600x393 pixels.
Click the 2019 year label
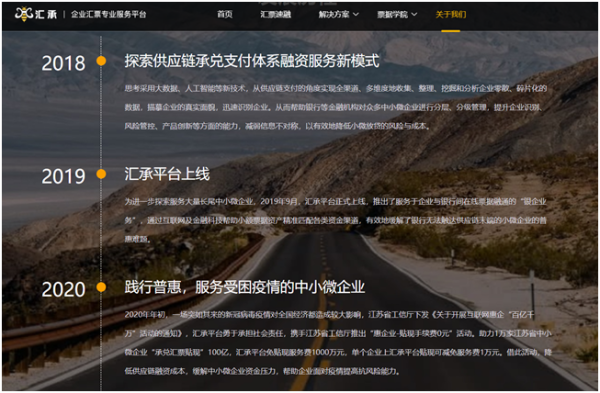click(x=64, y=176)
